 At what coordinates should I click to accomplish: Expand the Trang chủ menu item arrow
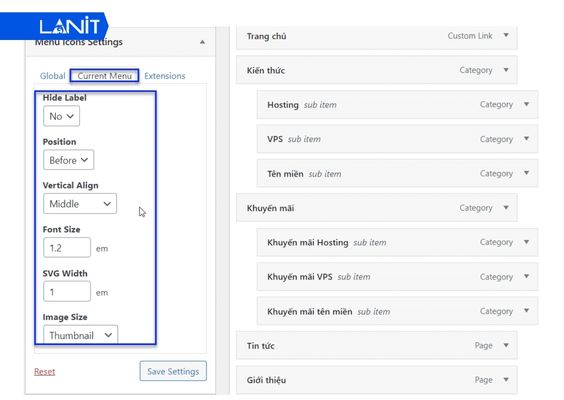pyautogui.click(x=506, y=35)
